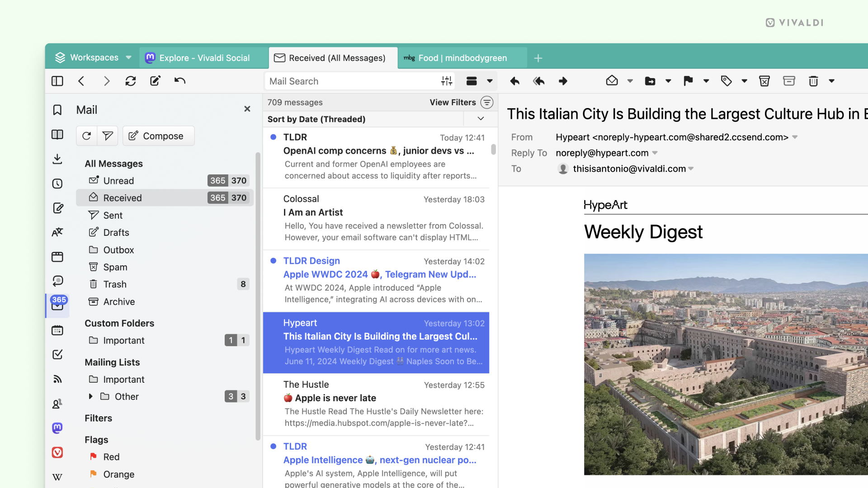Click the Mail Search input field
Screen dimensions: 868x488
(x=351, y=80)
